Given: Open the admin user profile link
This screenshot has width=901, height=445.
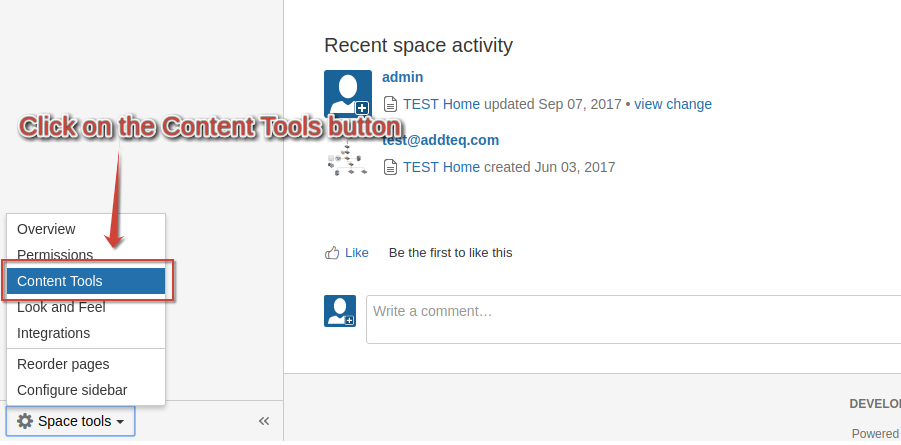Looking at the screenshot, I should [x=402, y=77].
